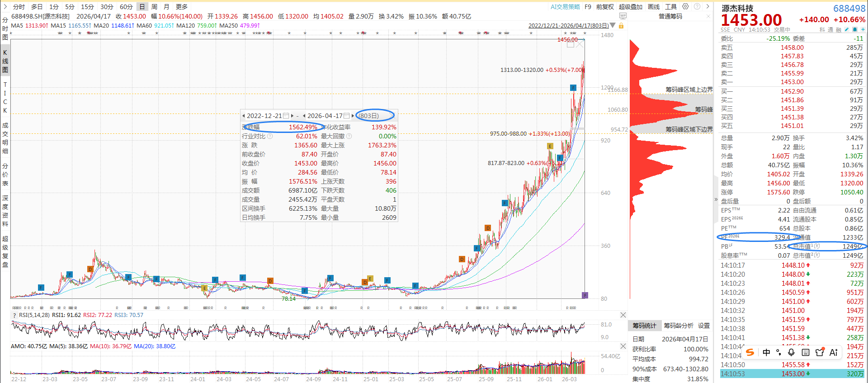Toggle 前复权 price adjustment mode
The image size is (868, 383).
coord(605,7)
